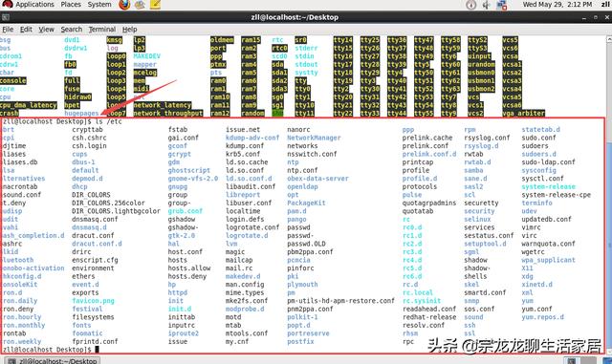Click the 'vga_arbiter' entry
This screenshot has height=364, width=612.
pyautogui.click(x=523, y=114)
